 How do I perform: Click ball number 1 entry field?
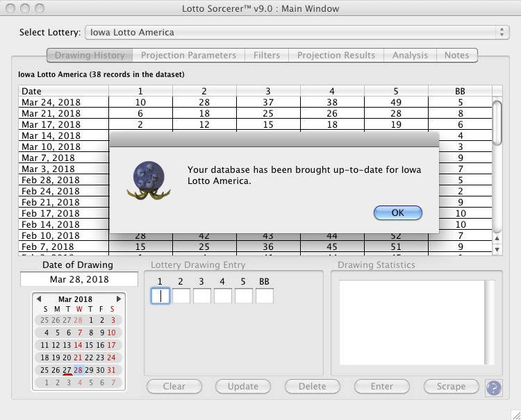coord(160,296)
